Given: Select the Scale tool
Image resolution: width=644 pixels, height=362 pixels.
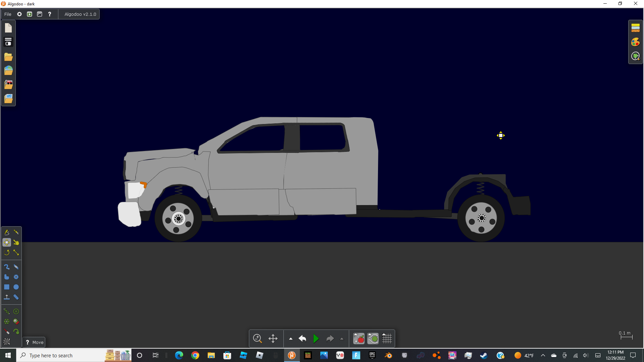Looking at the screenshot, I should click(x=16, y=252).
